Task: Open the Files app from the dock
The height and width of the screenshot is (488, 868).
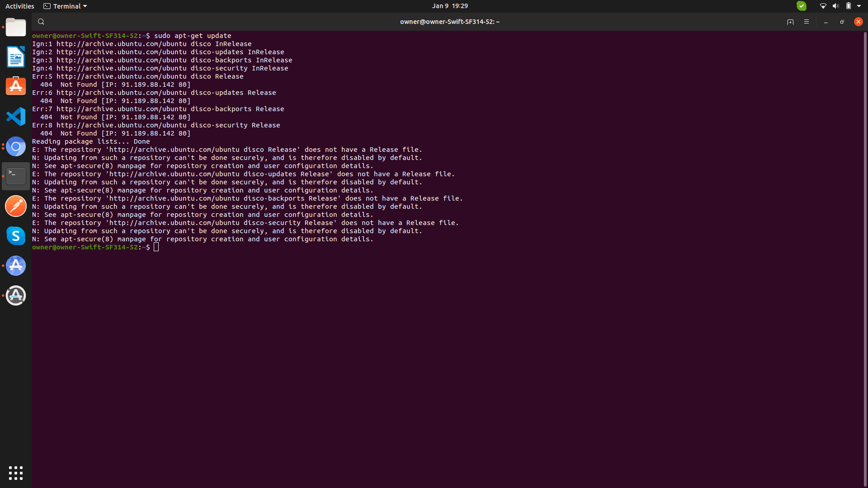Action: [16, 27]
